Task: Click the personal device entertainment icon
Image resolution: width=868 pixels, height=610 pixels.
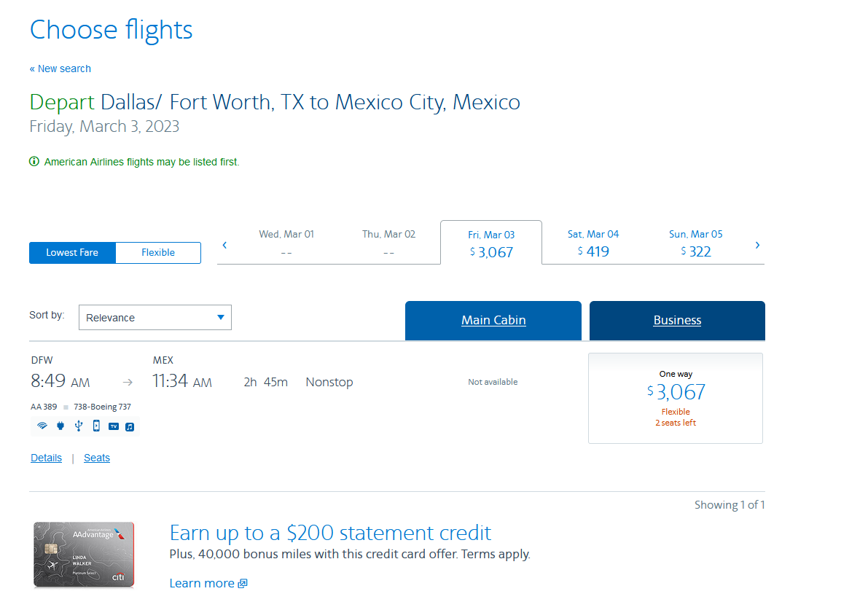Action: pyautogui.click(x=96, y=426)
